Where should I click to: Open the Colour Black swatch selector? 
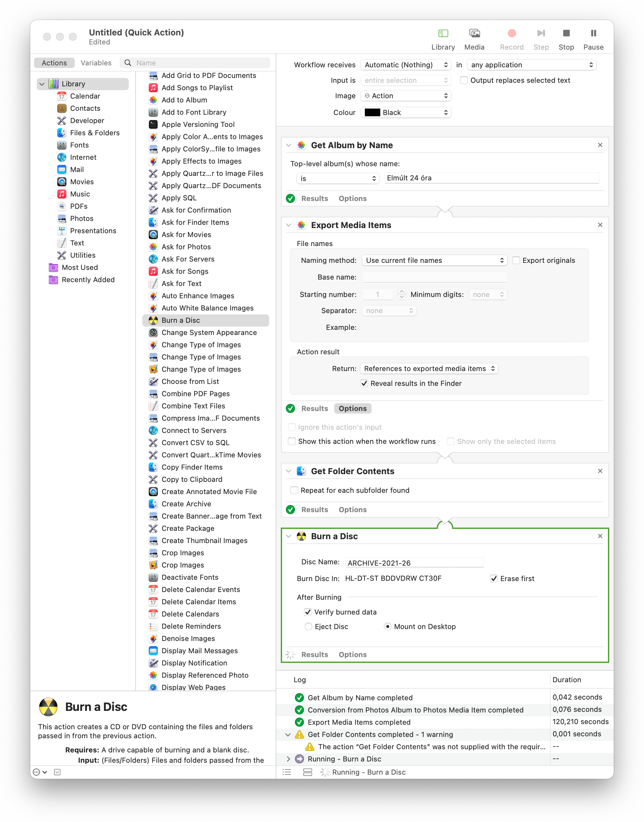406,112
